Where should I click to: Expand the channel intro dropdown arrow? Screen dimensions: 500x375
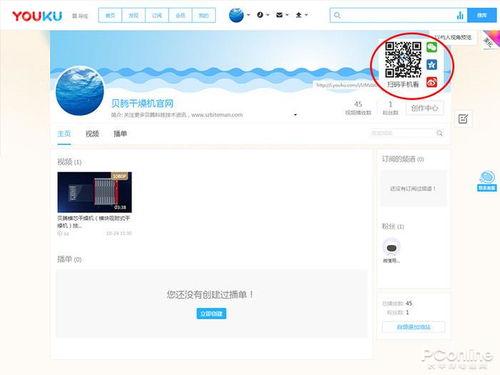295,115
